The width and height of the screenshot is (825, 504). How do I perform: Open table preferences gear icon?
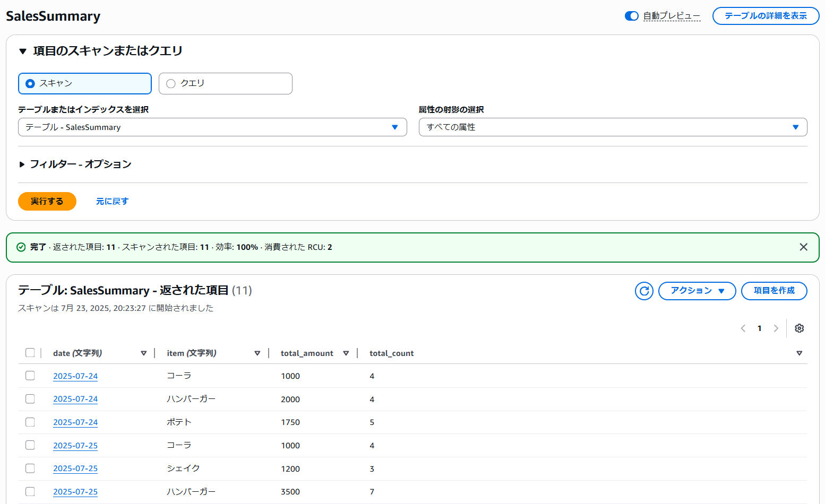point(799,328)
